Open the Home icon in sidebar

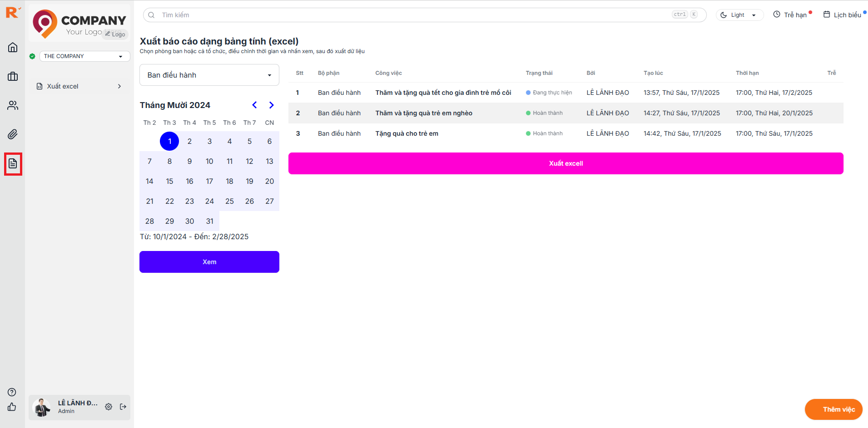pos(13,47)
